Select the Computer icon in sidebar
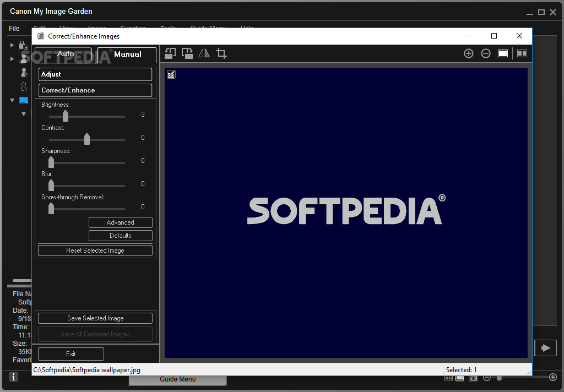 pos(23,100)
